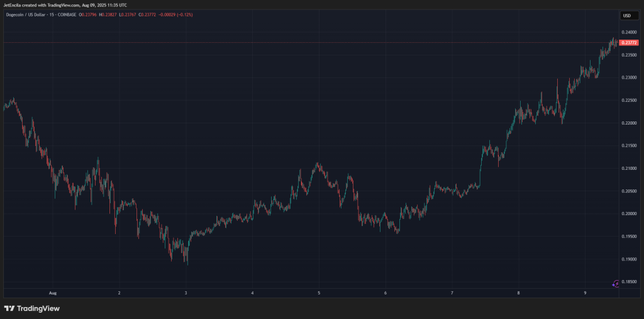Click the 0.24000 price scale label
The image size is (644, 319).
[x=630, y=32]
